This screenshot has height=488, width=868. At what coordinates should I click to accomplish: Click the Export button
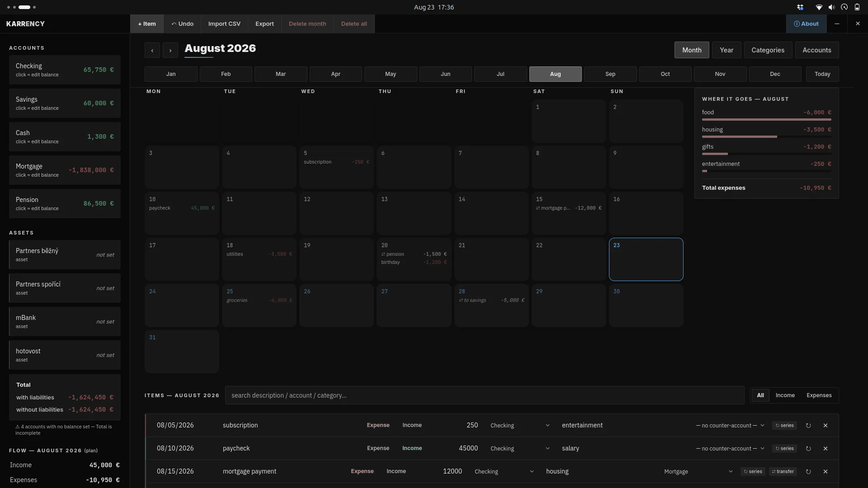pyautogui.click(x=264, y=24)
